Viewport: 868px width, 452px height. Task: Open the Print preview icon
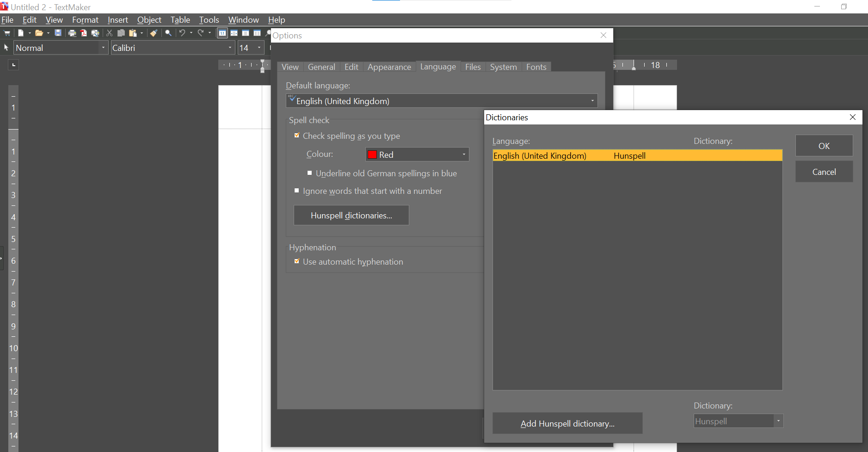point(95,33)
